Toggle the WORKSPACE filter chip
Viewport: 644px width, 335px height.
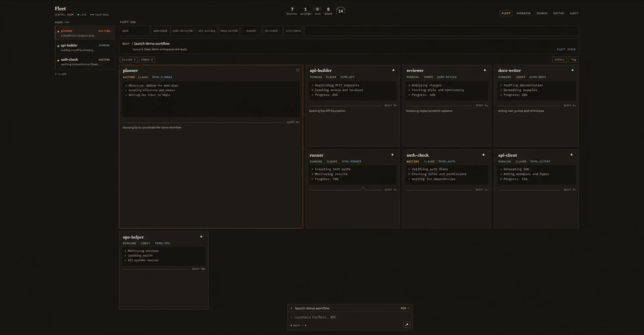coord(160,31)
